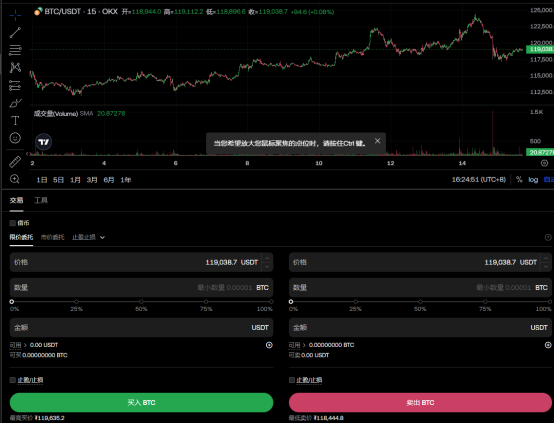Set the sell slider to 75%

485,302
